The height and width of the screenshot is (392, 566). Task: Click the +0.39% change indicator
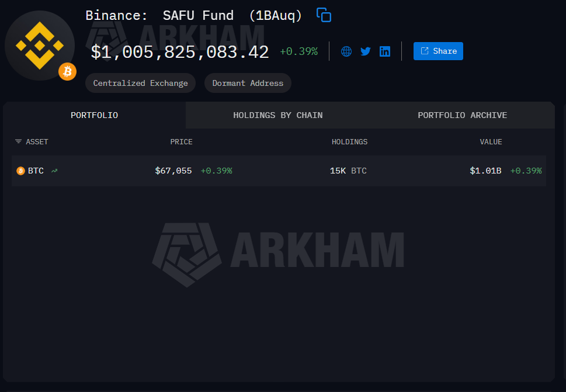299,51
